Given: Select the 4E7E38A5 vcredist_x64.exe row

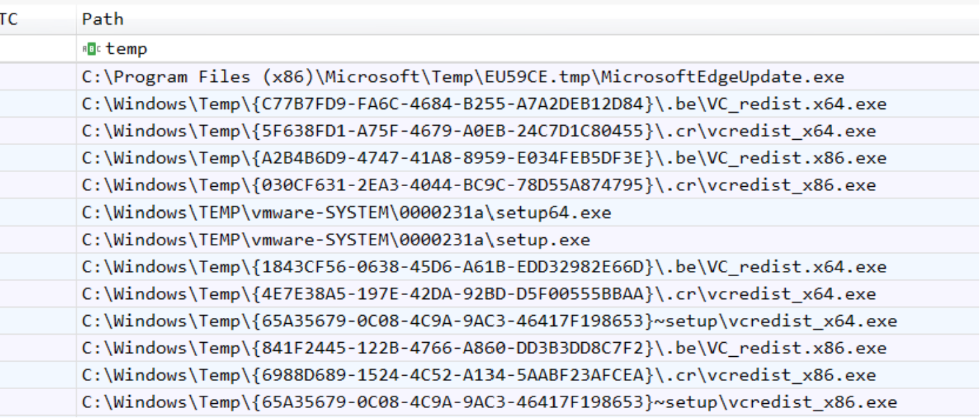Looking at the screenshot, I should pos(528,294).
